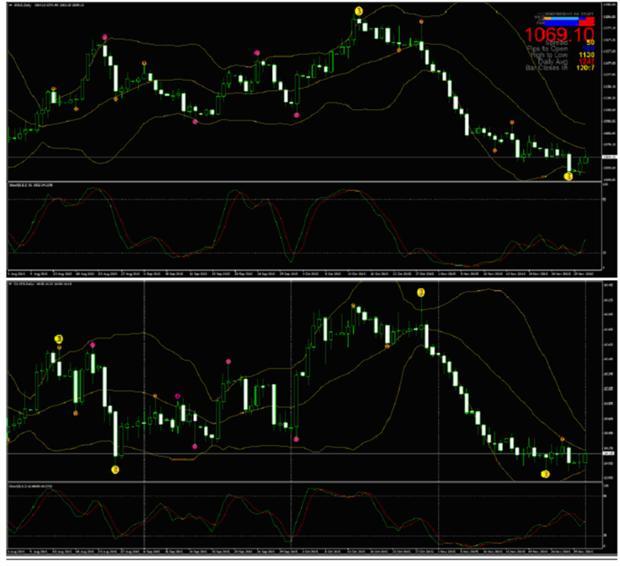Click blue and red bar above 1069.10
The width and height of the screenshot is (620, 566).
point(564,18)
